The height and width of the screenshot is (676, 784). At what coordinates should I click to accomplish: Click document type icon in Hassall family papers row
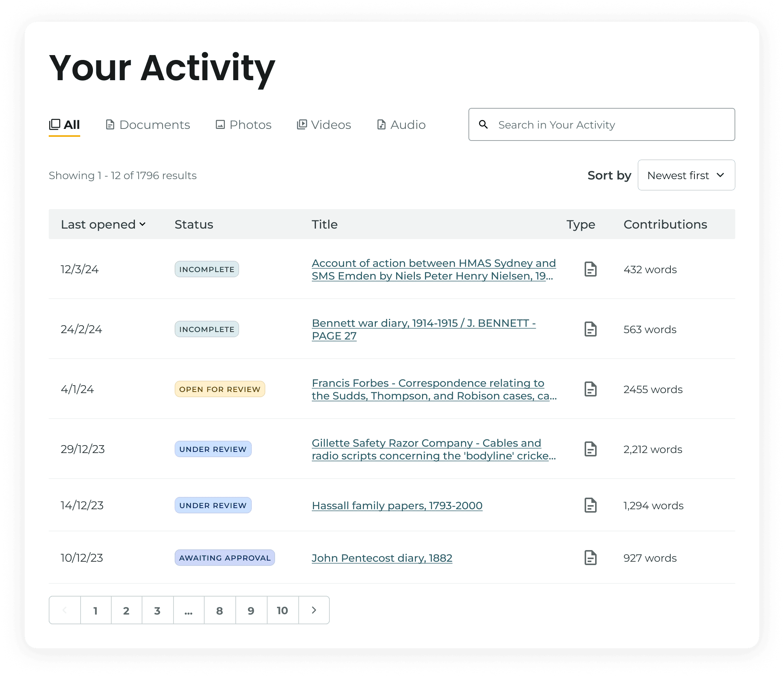[590, 506]
